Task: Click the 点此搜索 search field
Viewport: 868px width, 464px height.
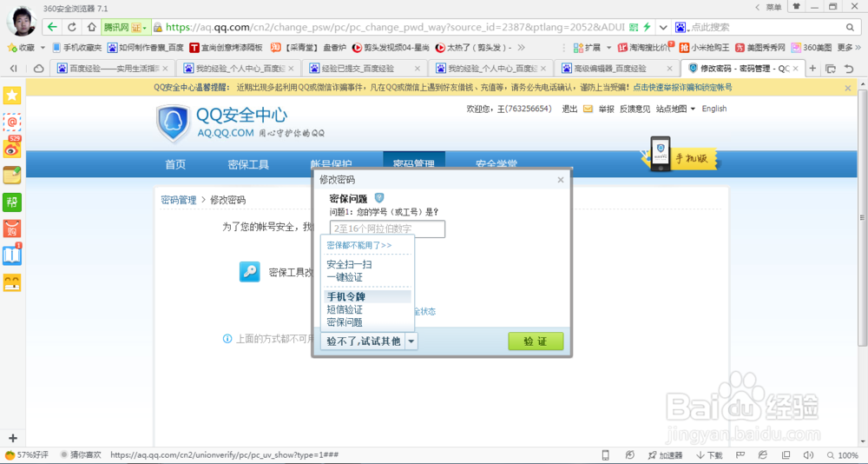Action: (766, 27)
